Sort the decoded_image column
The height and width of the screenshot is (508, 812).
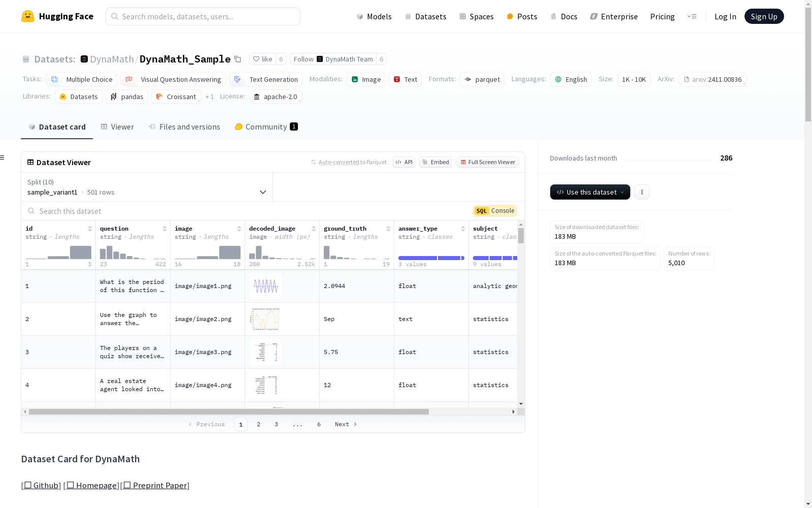click(314, 229)
